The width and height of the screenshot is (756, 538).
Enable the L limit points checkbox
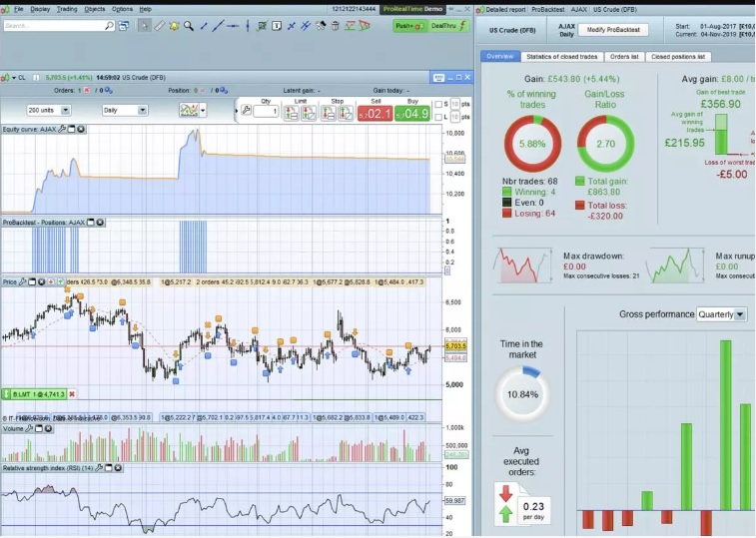click(x=440, y=118)
